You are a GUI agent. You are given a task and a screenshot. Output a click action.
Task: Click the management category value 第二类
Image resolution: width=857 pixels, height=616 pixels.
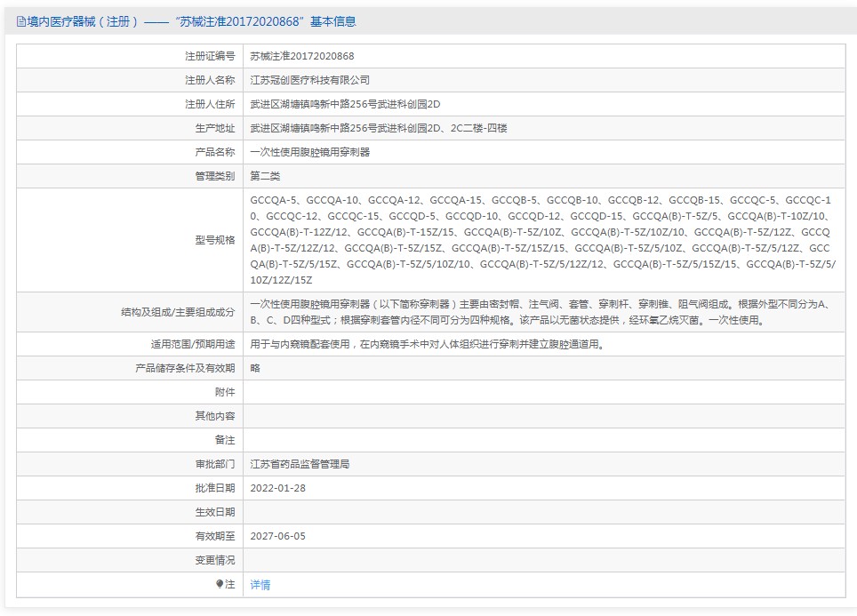pyautogui.click(x=265, y=176)
